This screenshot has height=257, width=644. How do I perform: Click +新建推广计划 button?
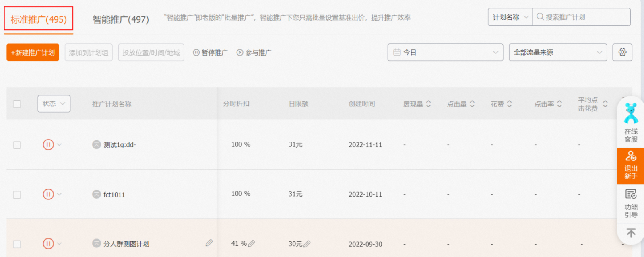(x=33, y=52)
